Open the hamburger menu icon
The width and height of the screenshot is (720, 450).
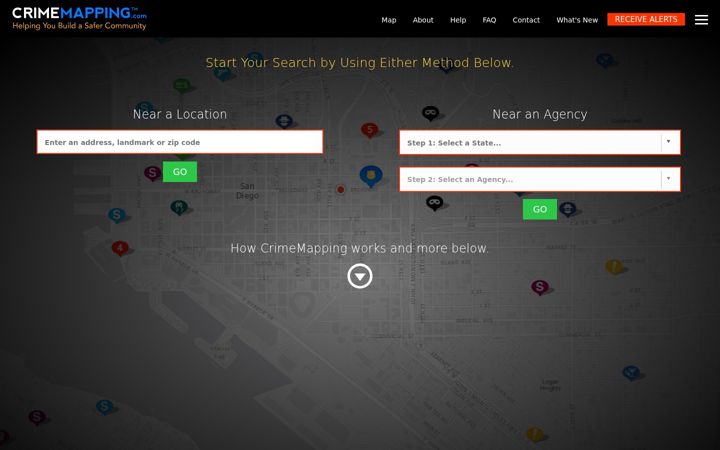701,20
